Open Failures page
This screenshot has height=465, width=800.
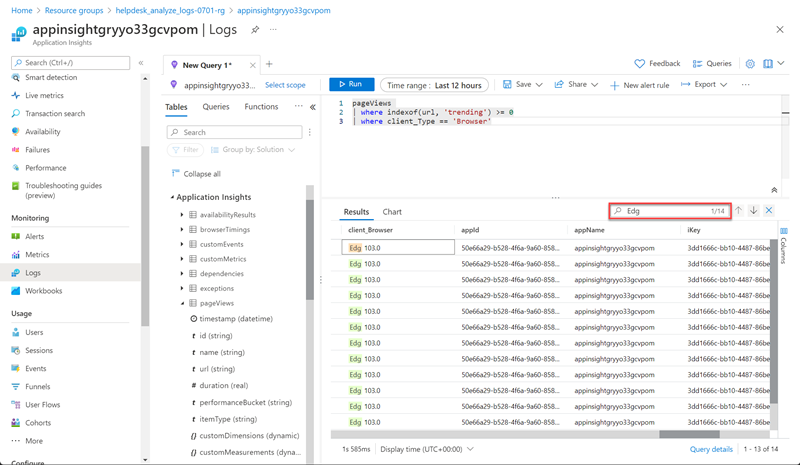[37, 150]
